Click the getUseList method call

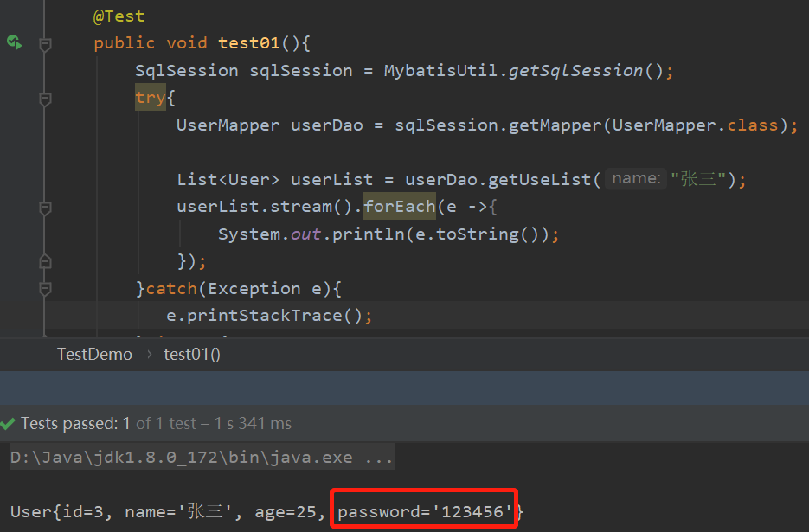539,180
